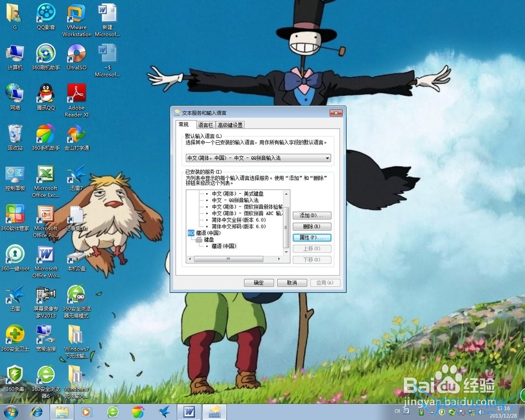Launch 金山打字通 desktop shortcut
Screen dimensions: 525x420
point(77,138)
